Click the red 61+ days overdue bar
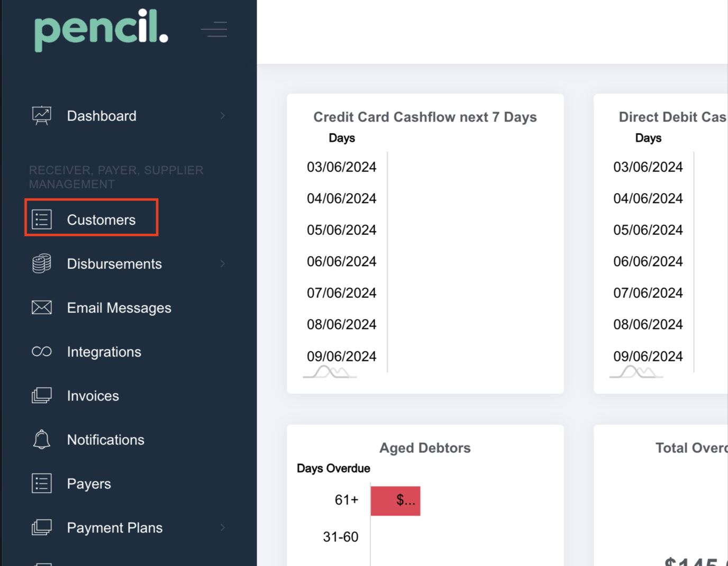 tap(395, 500)
